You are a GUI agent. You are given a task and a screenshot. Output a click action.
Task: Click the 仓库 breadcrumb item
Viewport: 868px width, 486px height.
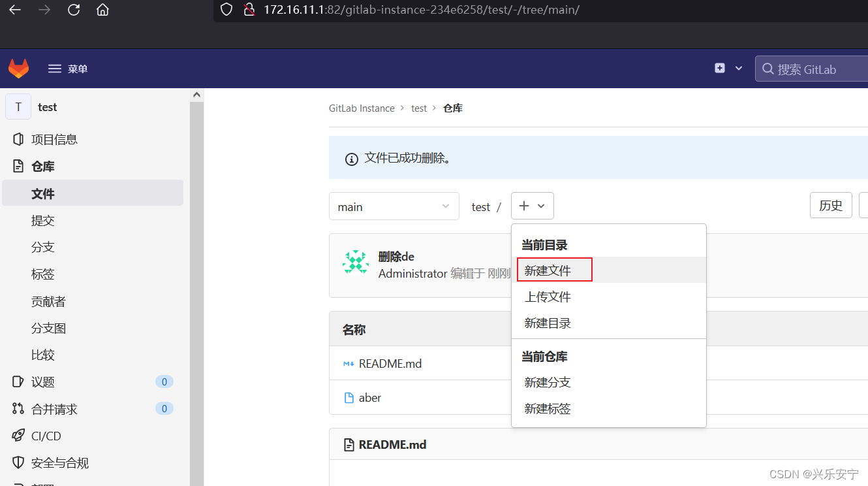[x=453, y=108]
